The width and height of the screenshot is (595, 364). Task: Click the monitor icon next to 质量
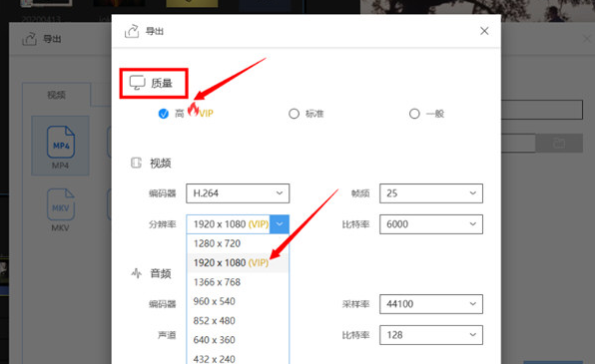[137, 83]
